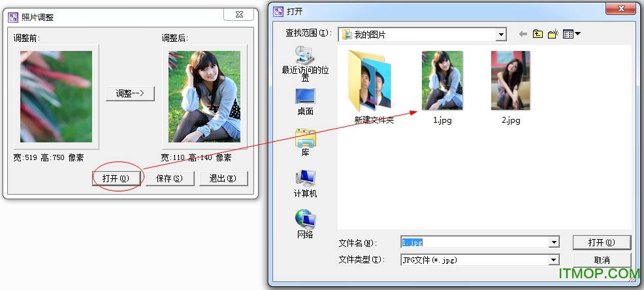Select Recent Places (最近访问的位置) in sidebar
644x290 pixels.
(305, 63)
